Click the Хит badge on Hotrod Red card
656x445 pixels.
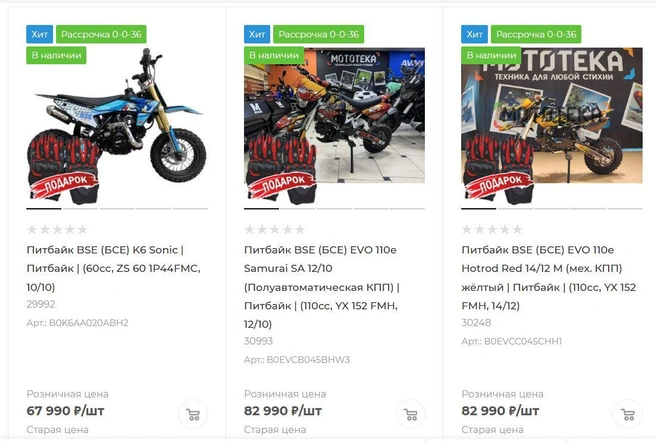tap(474, 34)
